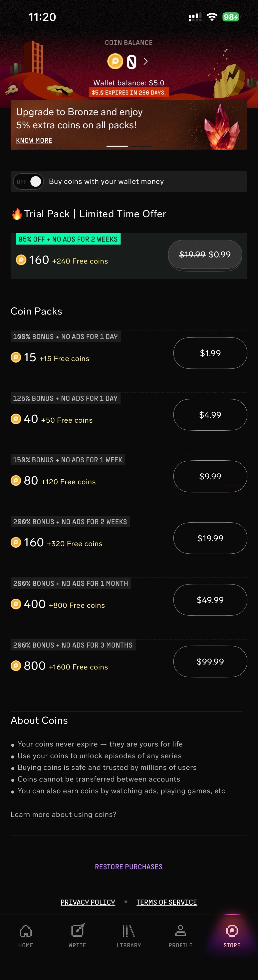Select the Store icon in bottom bar
This screenshot has height=980, width=258.
232,931
